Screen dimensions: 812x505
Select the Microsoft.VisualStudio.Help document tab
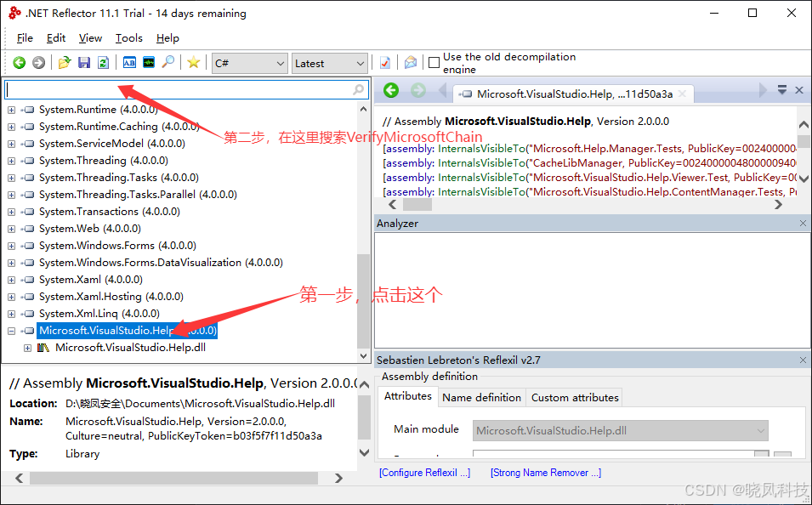tap(574, 94)
